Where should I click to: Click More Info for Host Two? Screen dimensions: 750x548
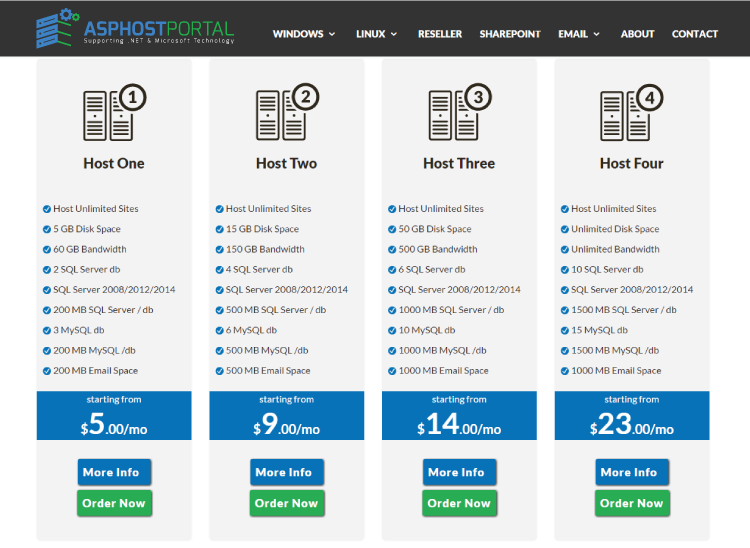coord(287,472)
